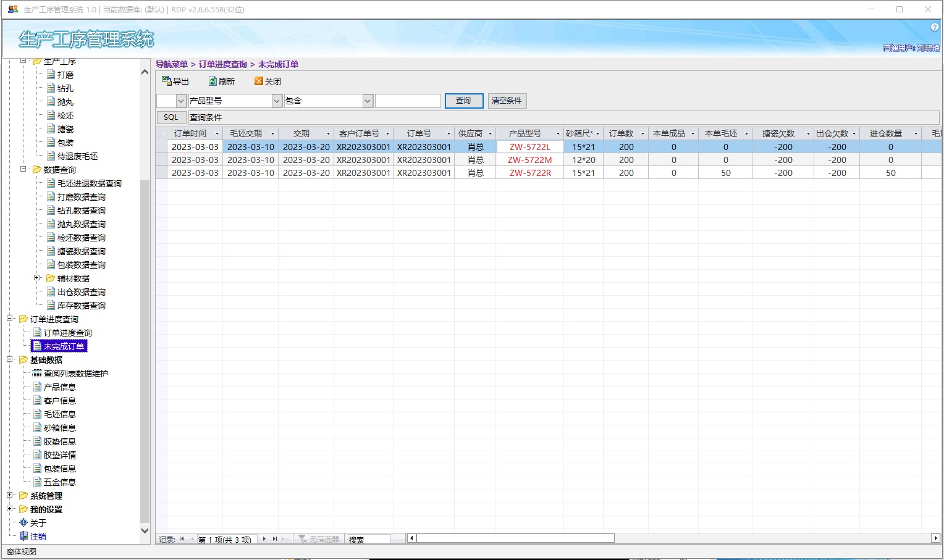
Task: Open 订单数 column filter arrow
Action: pyautogui.click(x=643, y=134)
